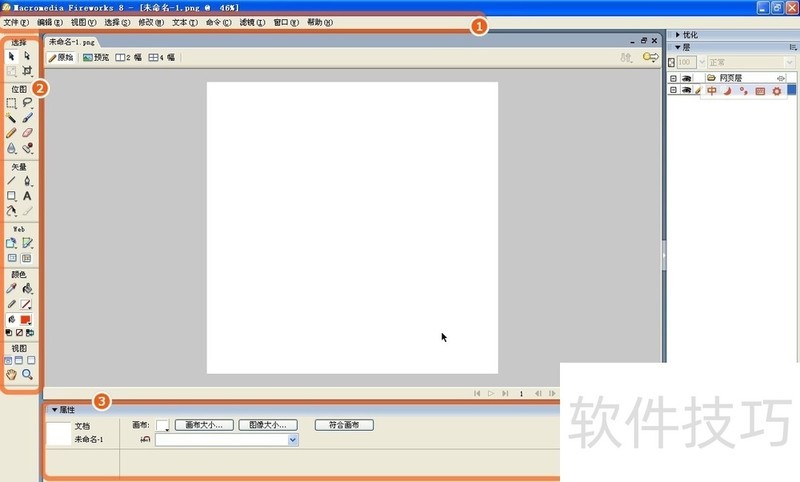Screen dimensions: 800x482
Task: Switch to the 2 幅 view tab
Action: click(x=129, y=58)
